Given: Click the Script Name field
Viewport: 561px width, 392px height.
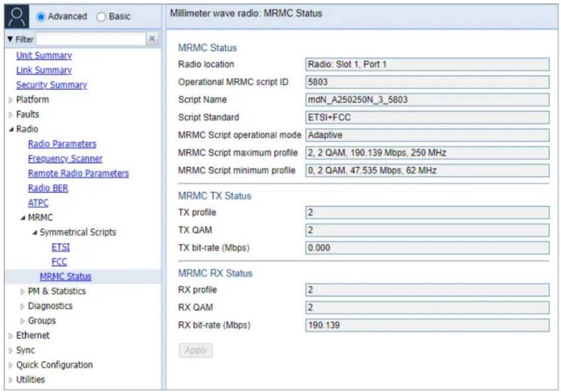Looking at the screenshot, I should [x=427, y=99].
